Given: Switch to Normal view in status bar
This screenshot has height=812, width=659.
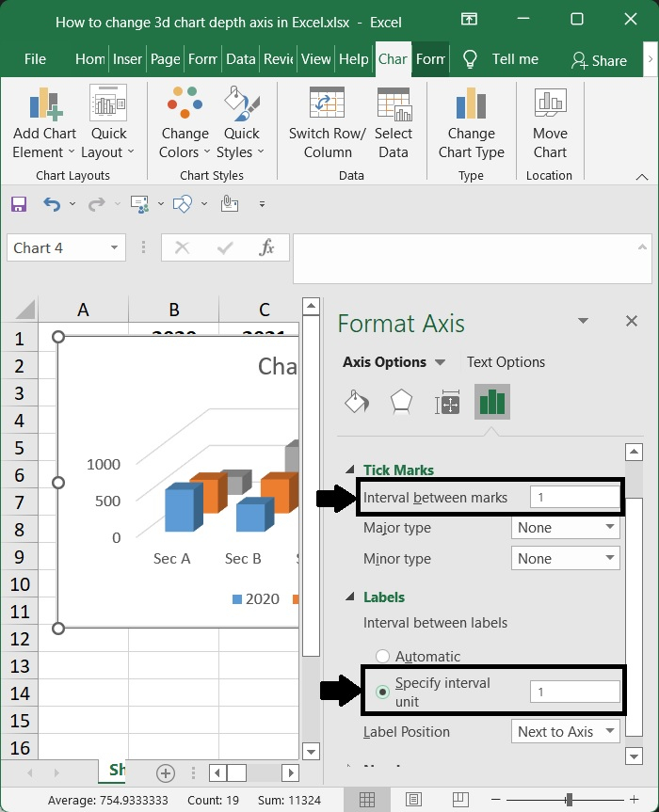Looking at the screenshot, I should (367, 800).
